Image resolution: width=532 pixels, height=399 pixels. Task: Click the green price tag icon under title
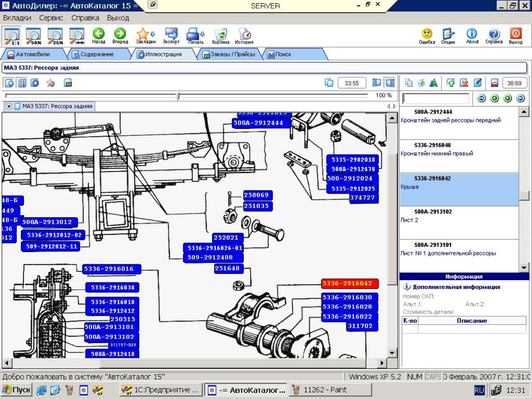[x=68, y=83]
